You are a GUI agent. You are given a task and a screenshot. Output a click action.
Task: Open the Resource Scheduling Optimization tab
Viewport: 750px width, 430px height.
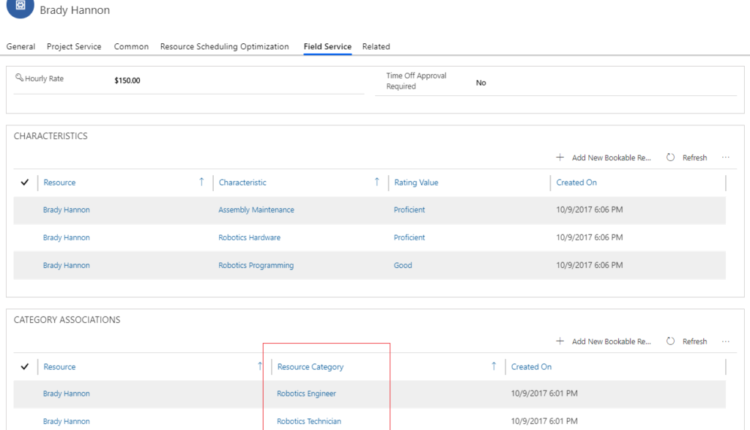point(224,47)
